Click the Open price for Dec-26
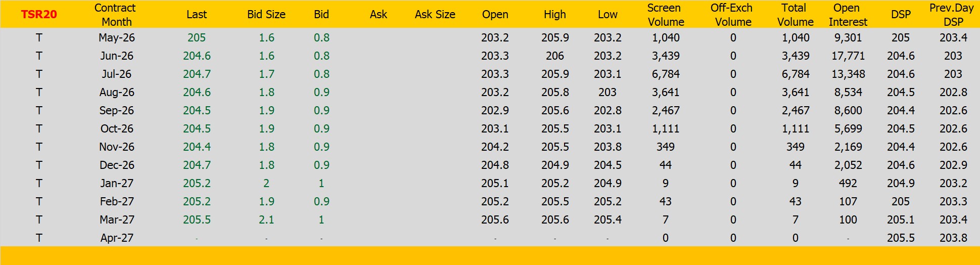Image resolution: width=980 pixels, height=265 pixels. pyautogui.click(x=495, y=165)
